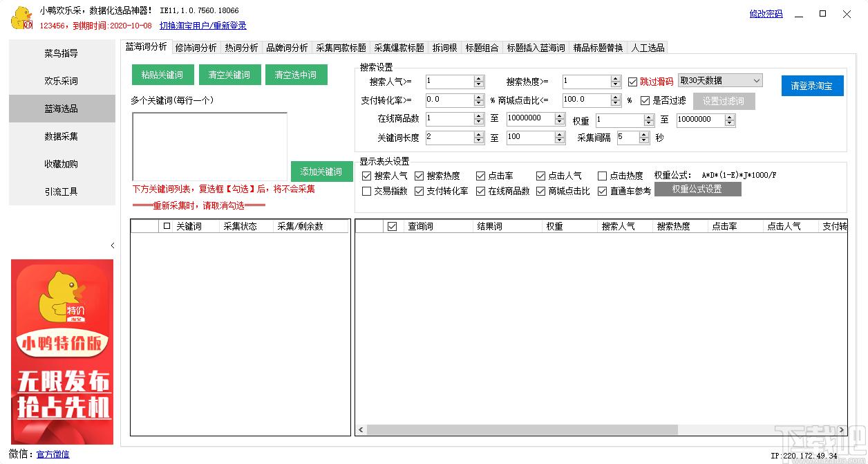Screen dimensions: 868x464
Task: Open the 修改密码 link
Action: pyautogui.click(x=766, y=14)
